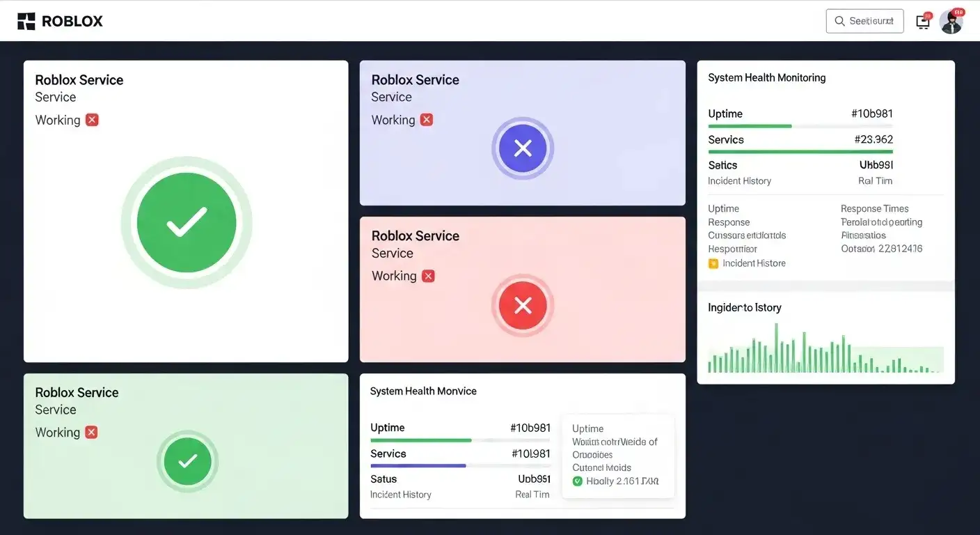Click the blue circle X status icon

(x=523, y=148)
